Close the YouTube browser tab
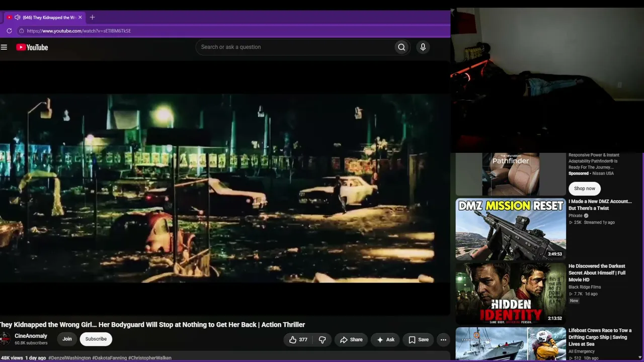644x362 pixels. [80, 17]
